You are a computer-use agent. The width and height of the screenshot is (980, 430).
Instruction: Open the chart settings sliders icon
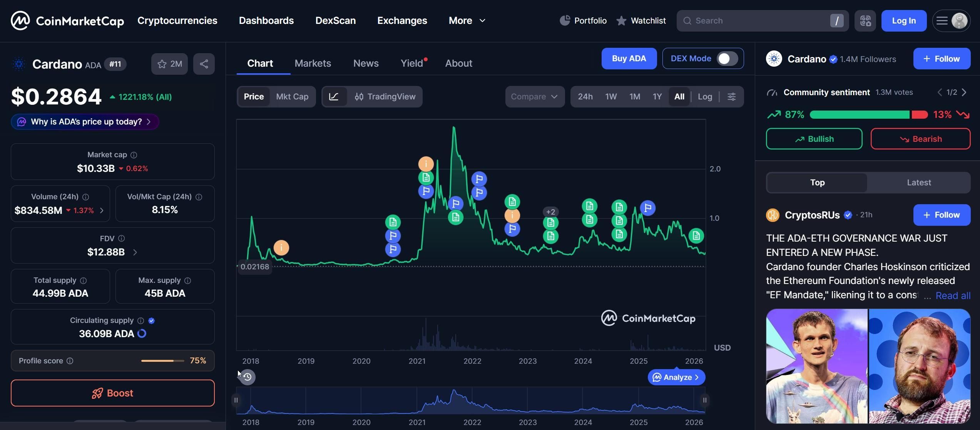pos(732,97)
